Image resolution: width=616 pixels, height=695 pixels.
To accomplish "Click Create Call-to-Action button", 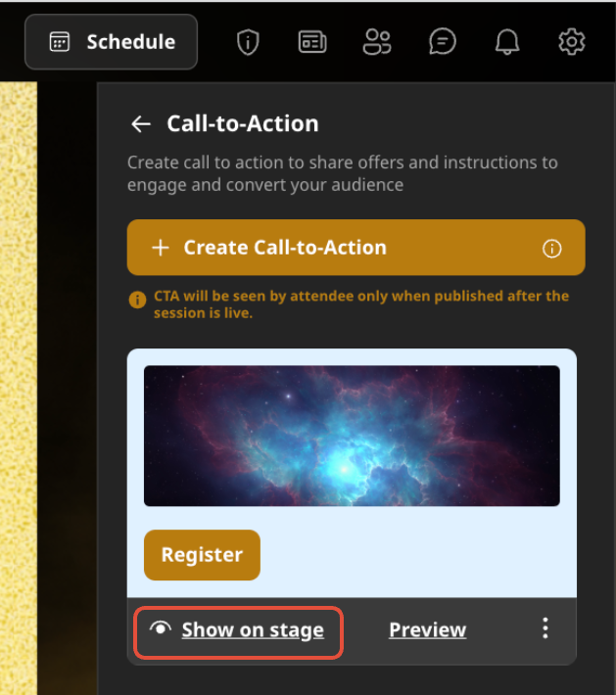I will [x=355, y=248].
